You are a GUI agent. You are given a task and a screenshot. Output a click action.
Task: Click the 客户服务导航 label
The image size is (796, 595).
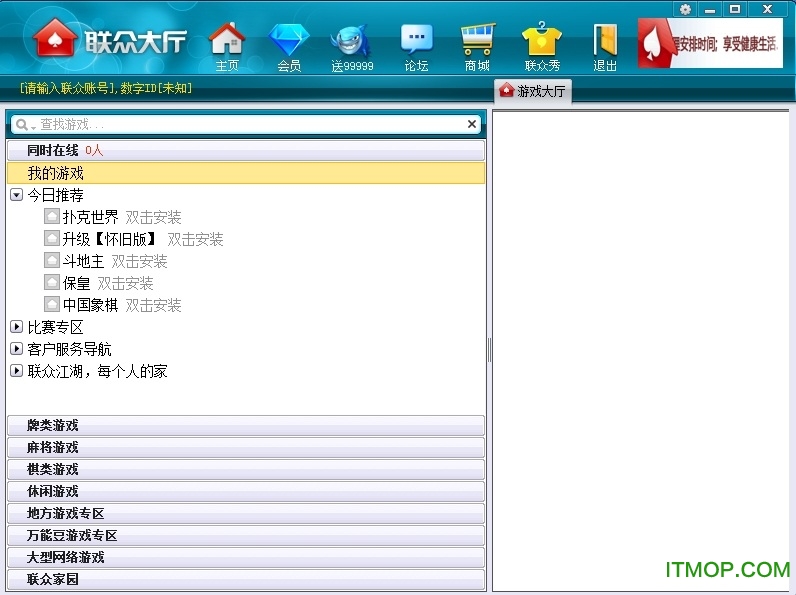pos(70,349)
